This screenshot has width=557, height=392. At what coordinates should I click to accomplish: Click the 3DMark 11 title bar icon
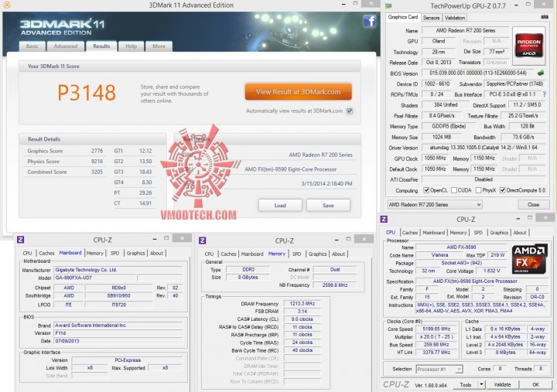[6, 5]
